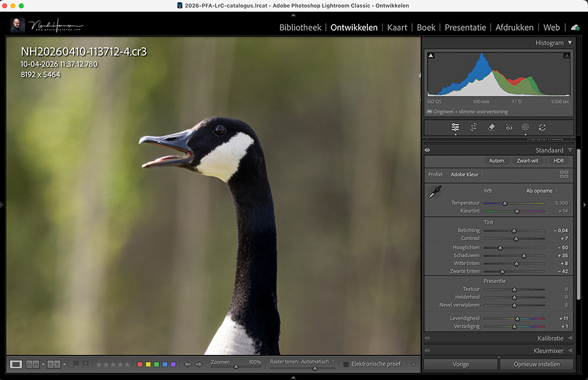Open the Boek module
Screen dimensions: 588x380
(426, 28)
